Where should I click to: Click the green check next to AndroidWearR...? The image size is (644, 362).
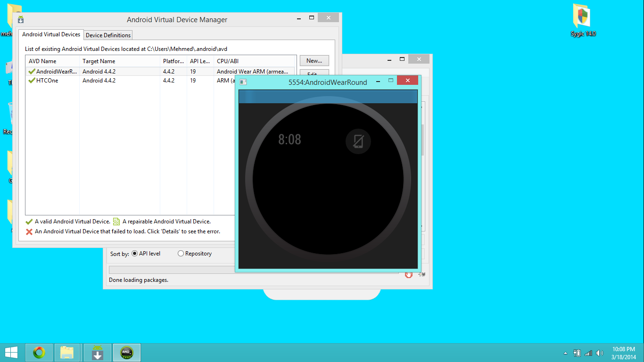tap(32, 72)
